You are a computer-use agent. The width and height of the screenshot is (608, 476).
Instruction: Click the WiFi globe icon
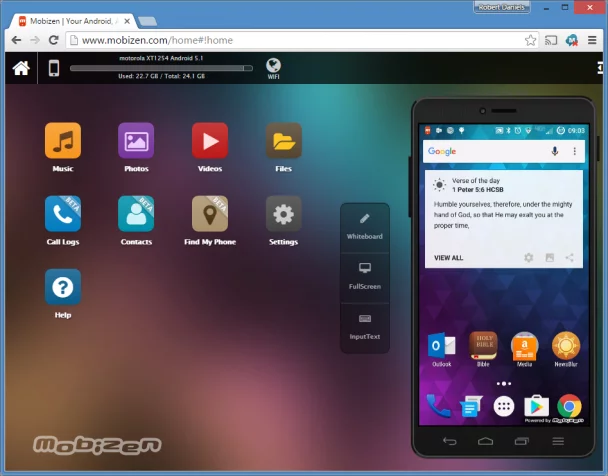(x=273, y=69)
